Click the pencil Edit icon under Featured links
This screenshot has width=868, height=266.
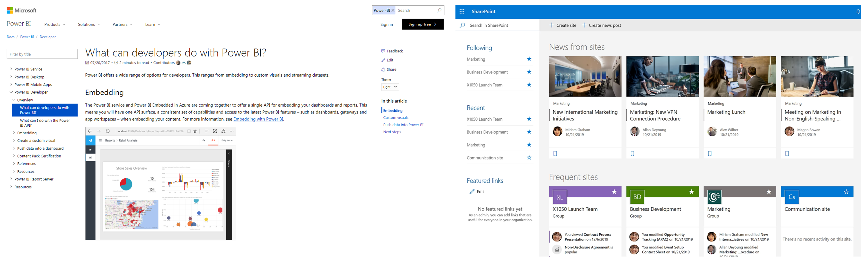tap(472, 192)
